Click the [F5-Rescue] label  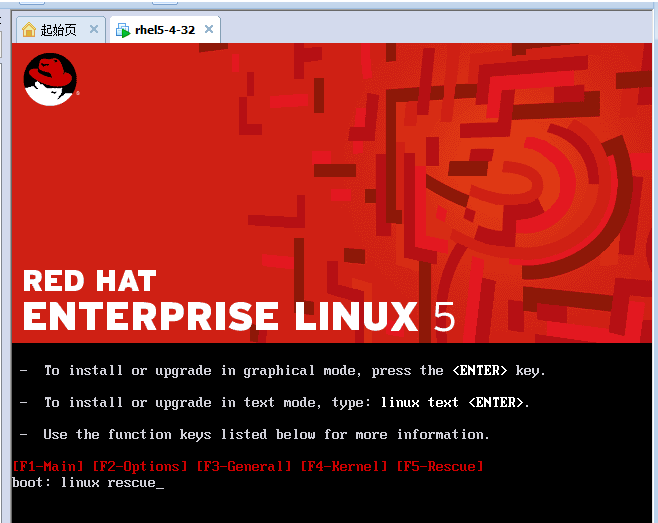coord(440,466)
